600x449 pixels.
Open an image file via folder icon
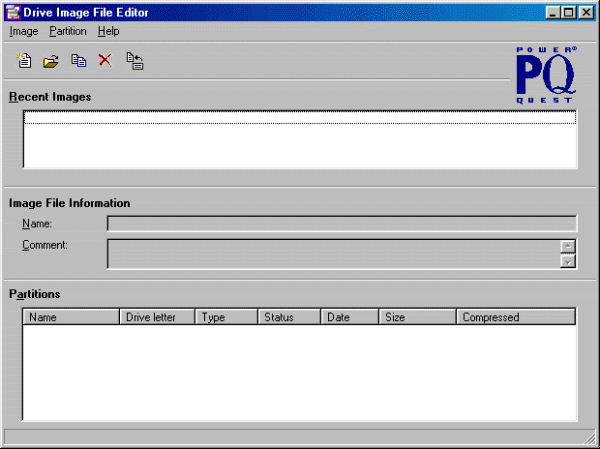click(51, 61)
